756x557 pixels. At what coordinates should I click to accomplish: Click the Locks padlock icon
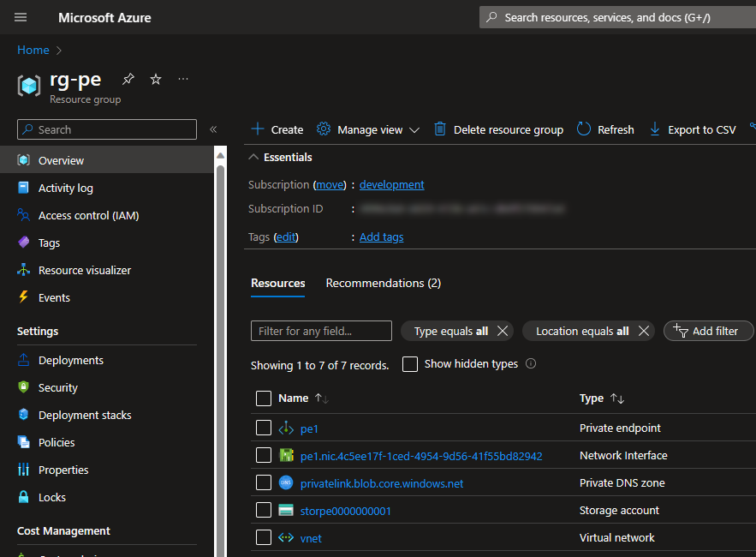point(23,497)
